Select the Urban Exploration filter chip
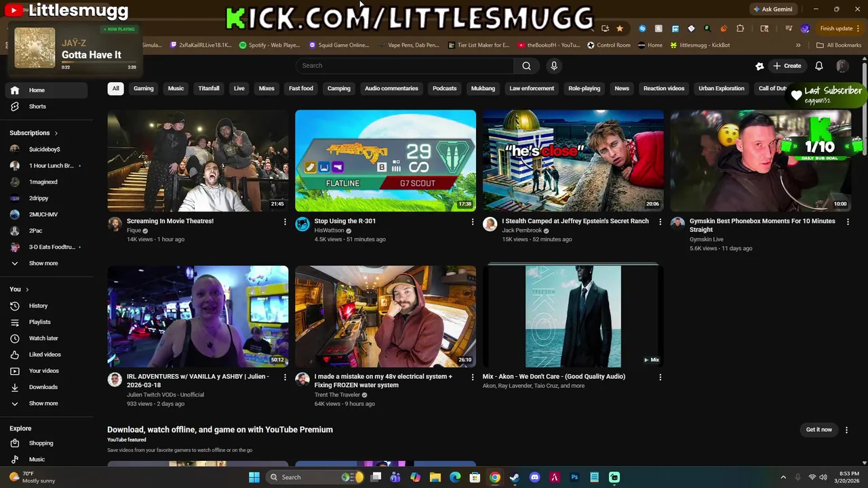868x488 pixels. point(722,88)
